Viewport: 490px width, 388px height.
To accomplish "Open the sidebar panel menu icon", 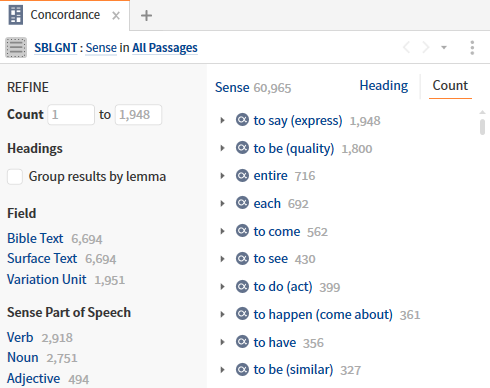I will point(16,48).
